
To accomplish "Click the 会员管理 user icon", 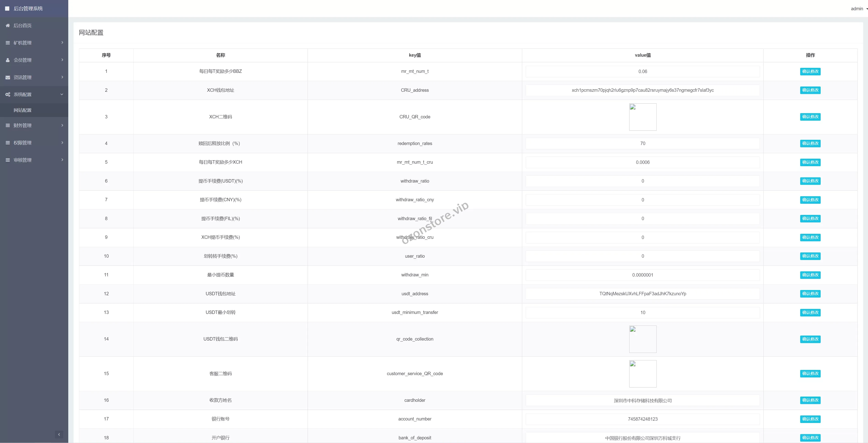I will coord(8,60).
